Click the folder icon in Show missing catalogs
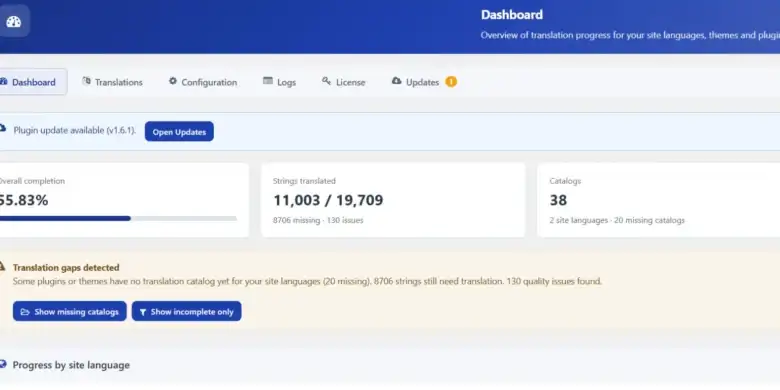The height and width of the screenshot is (390, 780). tap(25, 312)
